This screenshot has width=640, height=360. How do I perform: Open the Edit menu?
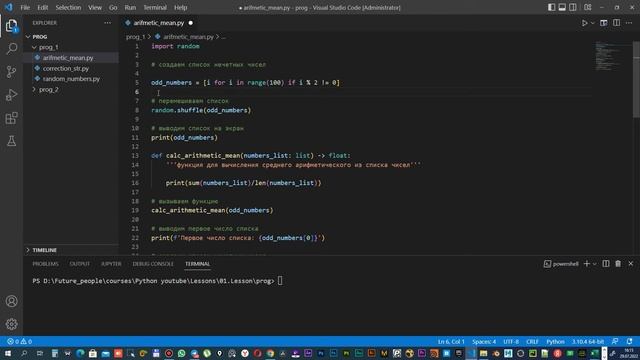tap(42, 7)
